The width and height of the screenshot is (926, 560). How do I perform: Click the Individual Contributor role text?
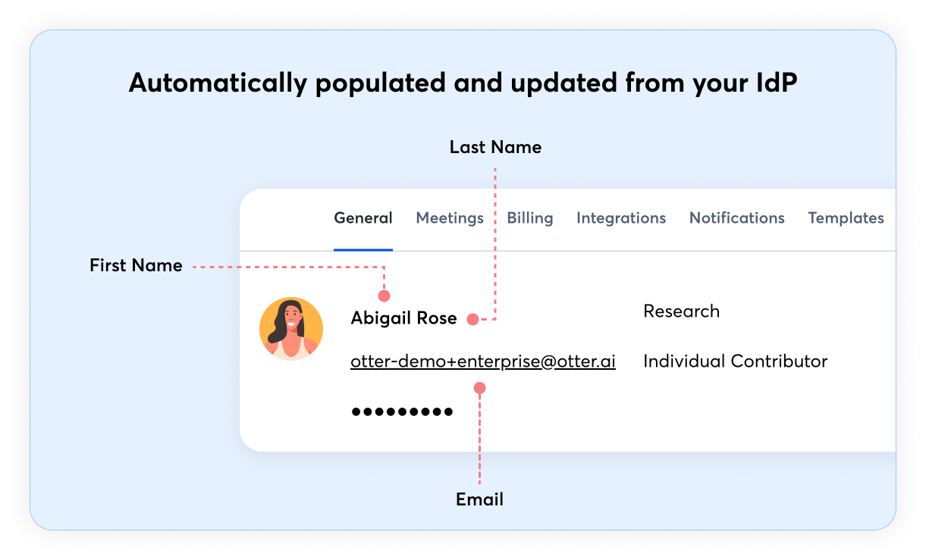(x=735, y=361)
